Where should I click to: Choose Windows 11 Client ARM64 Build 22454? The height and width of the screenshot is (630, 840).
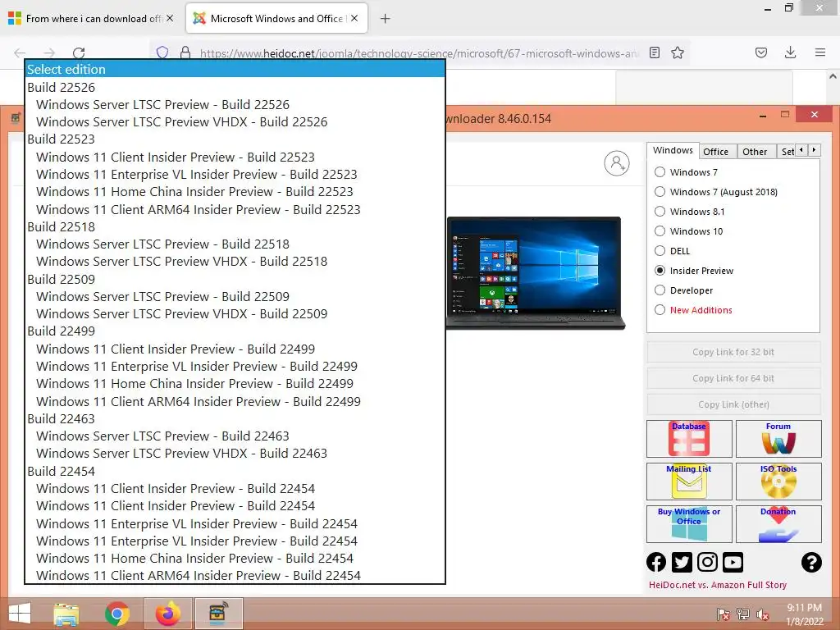[x=235, y=575]
